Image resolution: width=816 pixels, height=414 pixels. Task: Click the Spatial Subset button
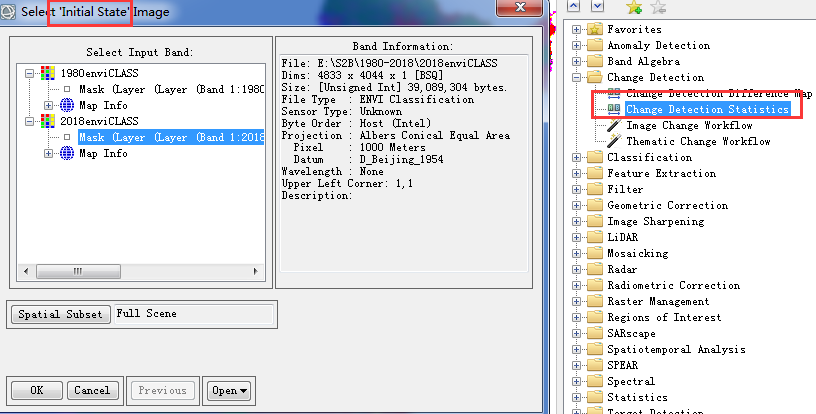(60, 314)
